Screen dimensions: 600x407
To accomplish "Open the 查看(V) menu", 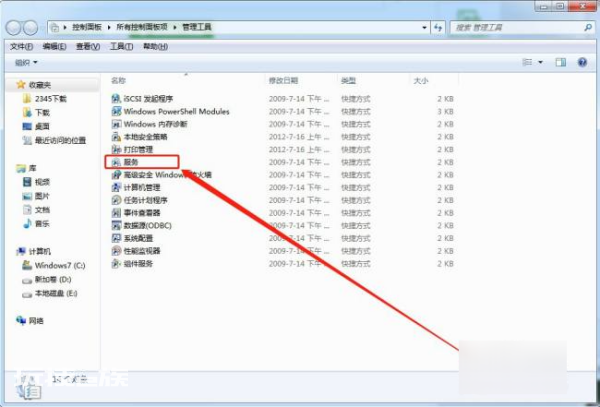I will click(88, 46).
